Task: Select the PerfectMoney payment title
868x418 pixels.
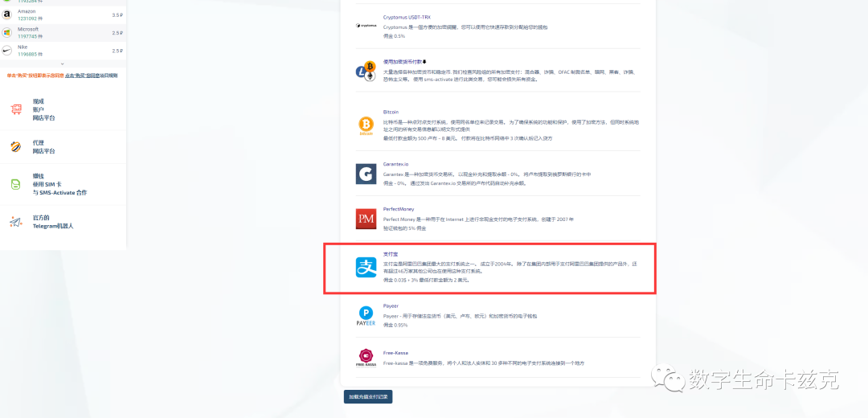Action: click(x=399, y=209)
